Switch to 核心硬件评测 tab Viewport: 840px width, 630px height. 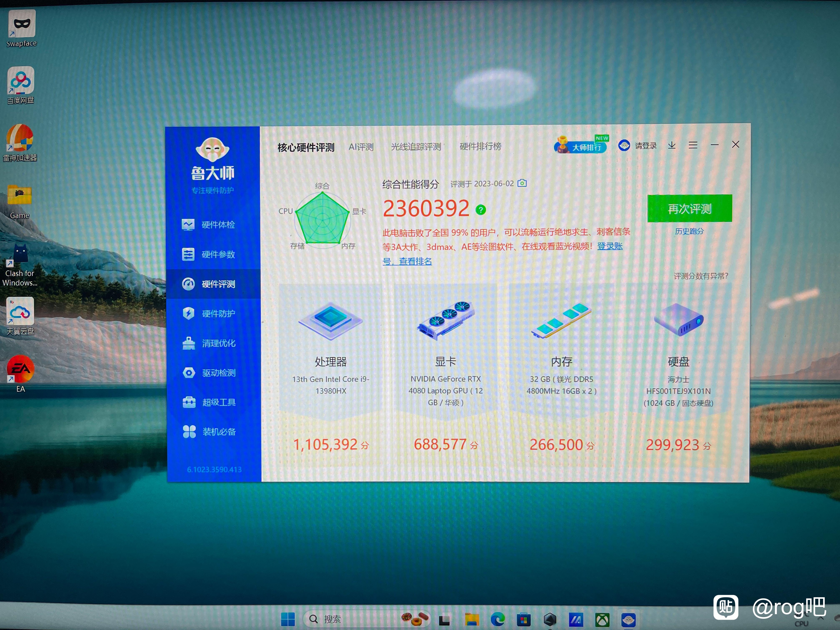306,147
